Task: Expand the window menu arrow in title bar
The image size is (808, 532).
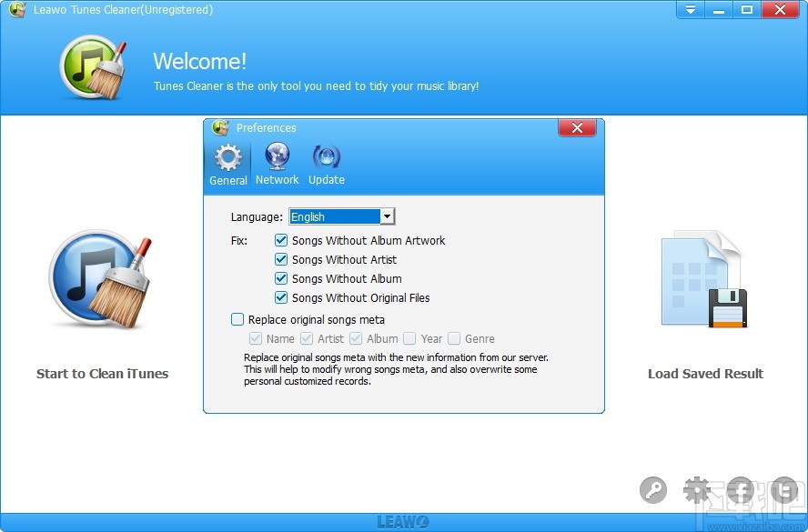Action: [x=690, y=10]
